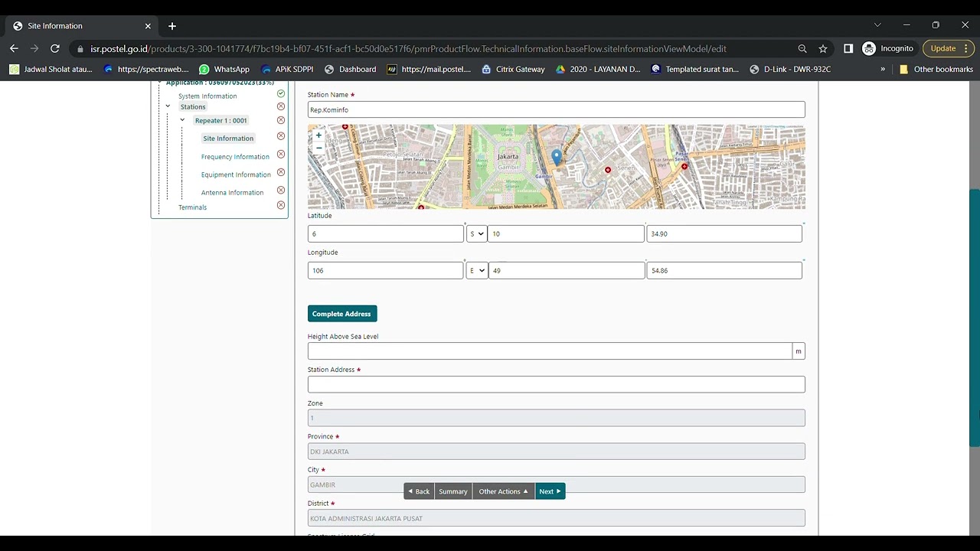Open Jadwal Sholat bookmark
This screenshot has width=980, height=551.
(x=51, y=69)
